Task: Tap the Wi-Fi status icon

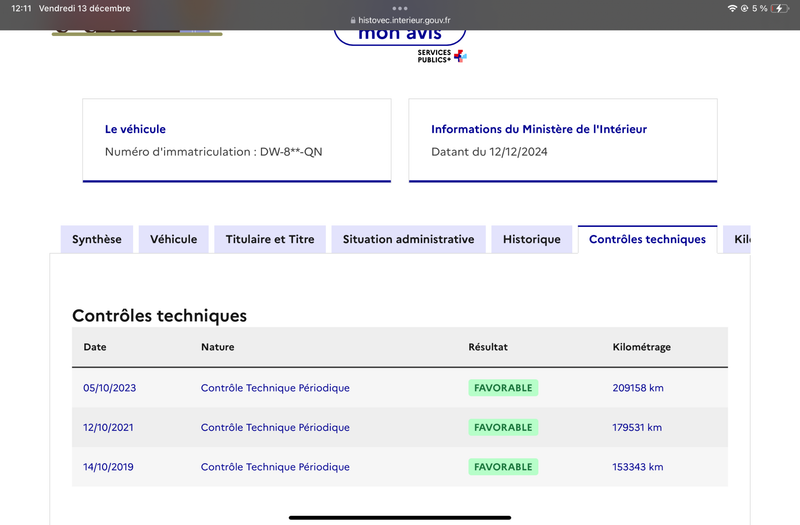Action: coord(732,8)
